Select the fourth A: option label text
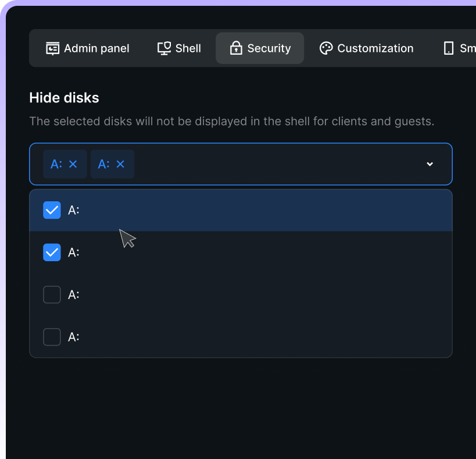Image resolution: width=476 pixels, height=459 pixels. tap(74, 337)
